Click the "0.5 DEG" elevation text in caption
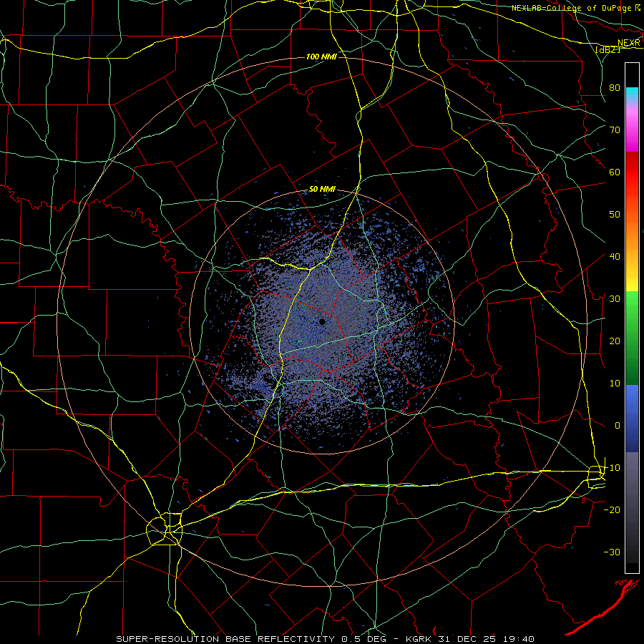 coord(365,639)
